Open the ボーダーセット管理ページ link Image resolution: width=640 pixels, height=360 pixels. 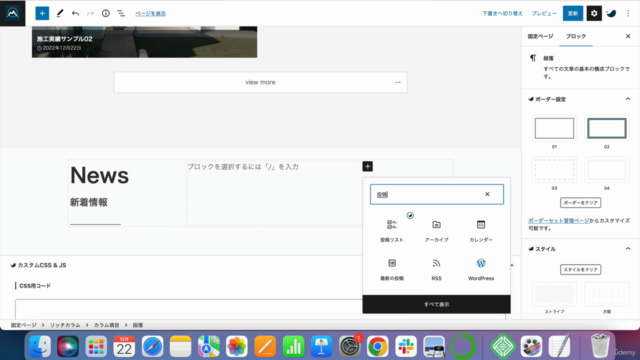point(559,220)
